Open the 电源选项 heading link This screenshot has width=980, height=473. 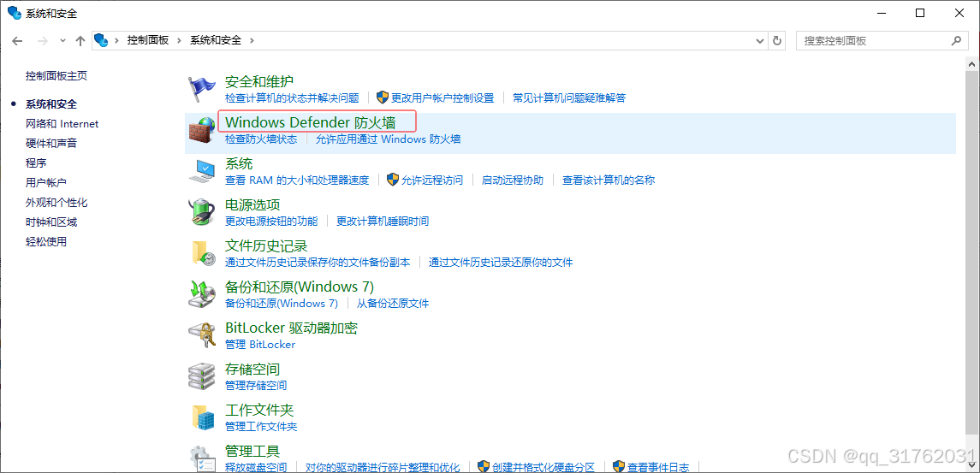[x=252, y=204]
